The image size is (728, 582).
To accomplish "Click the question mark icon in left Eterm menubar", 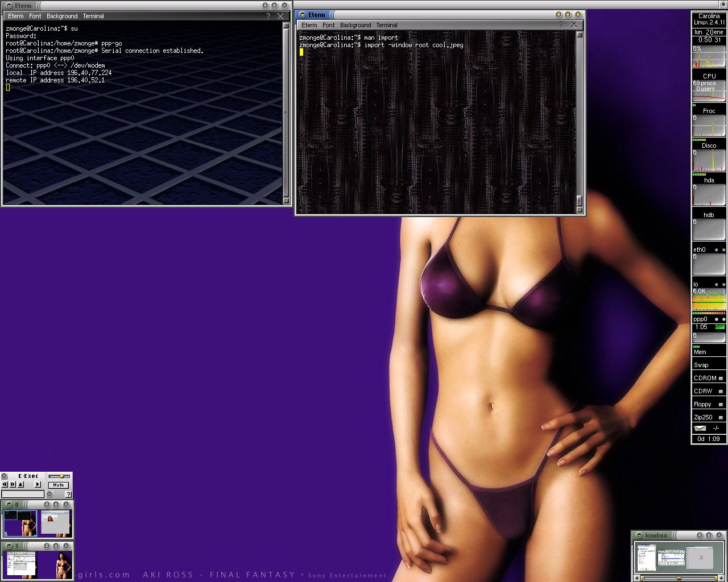I will pos(268,16).
